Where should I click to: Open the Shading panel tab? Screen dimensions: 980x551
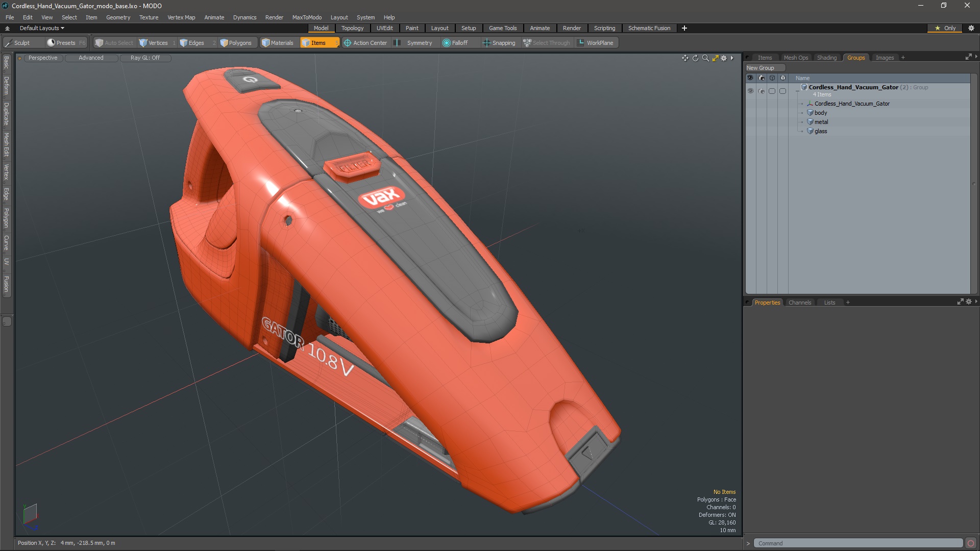(826, 58)
